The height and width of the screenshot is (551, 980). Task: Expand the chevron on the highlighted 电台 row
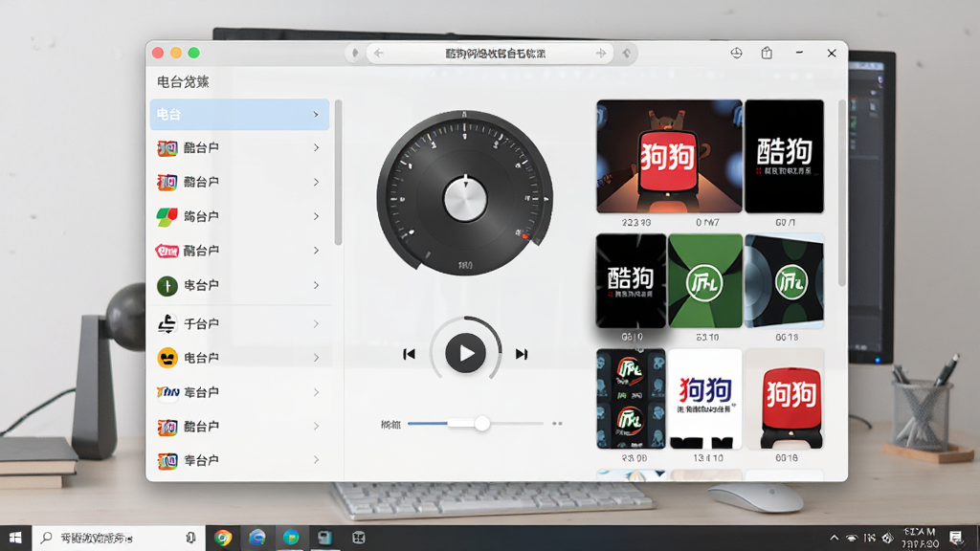tap(316, 115)
